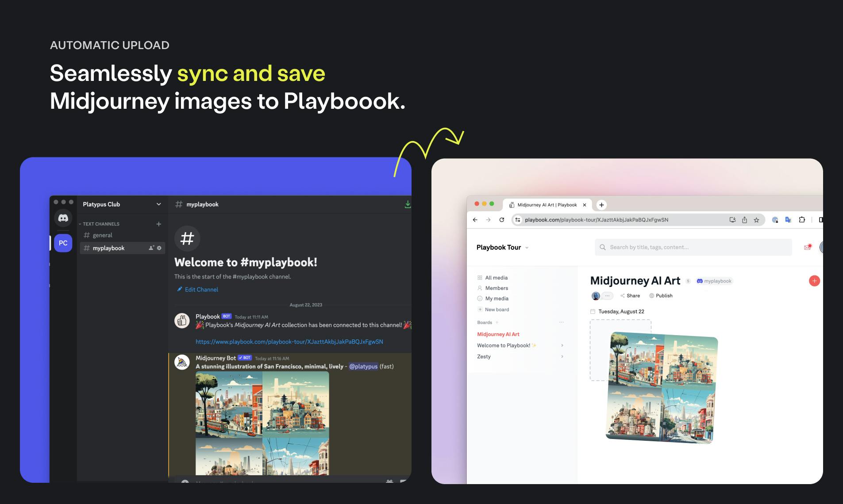
Task: Click New board in sidebar
Action: 493,309
